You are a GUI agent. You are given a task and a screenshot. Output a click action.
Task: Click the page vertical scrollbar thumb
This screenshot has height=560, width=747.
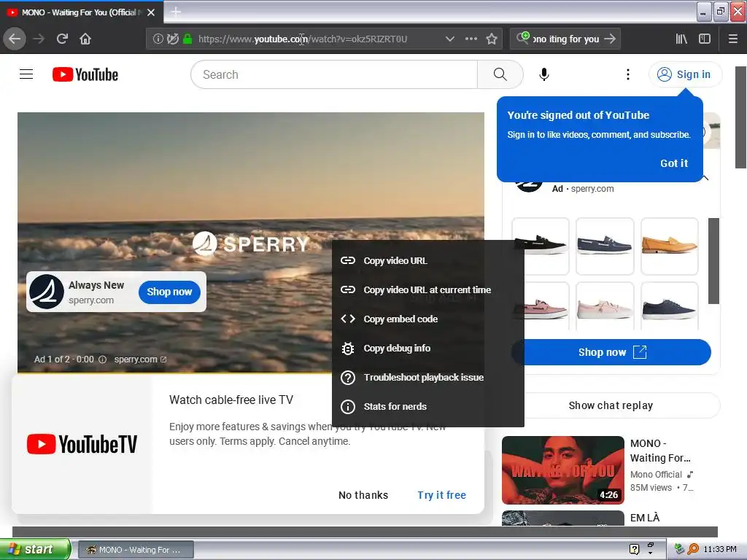point(741,117)
